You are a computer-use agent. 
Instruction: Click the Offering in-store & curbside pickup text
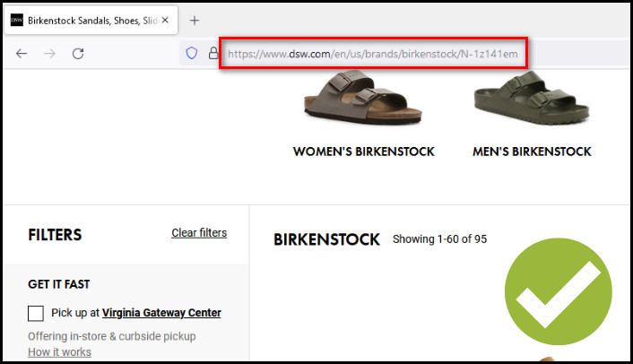[x=112, y=336]
